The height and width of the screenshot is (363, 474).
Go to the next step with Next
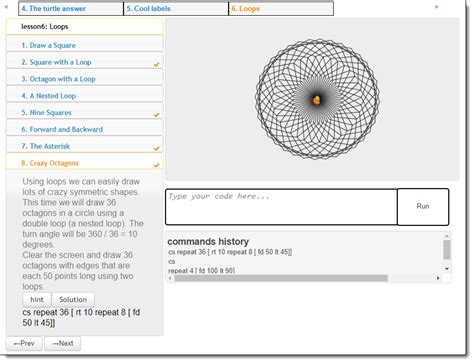click(x=63, y=343)
